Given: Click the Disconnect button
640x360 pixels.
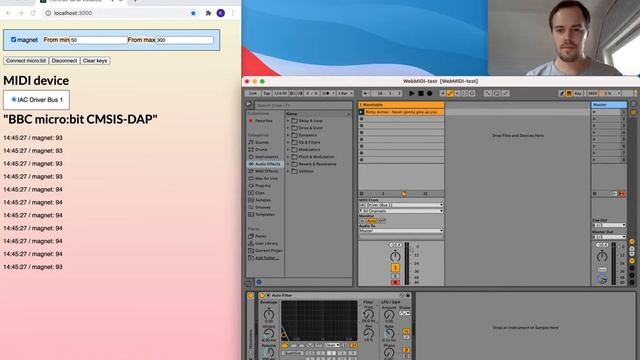Looking at the screenshot, I should click(x=64, y=61).
